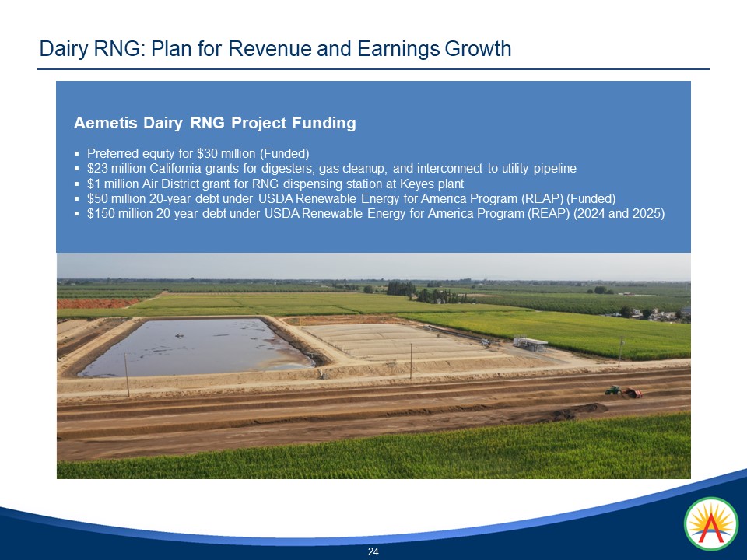Viewport: 747px width, 560px height.
Task: Click the page number '24'
Action: pos(373,551)
